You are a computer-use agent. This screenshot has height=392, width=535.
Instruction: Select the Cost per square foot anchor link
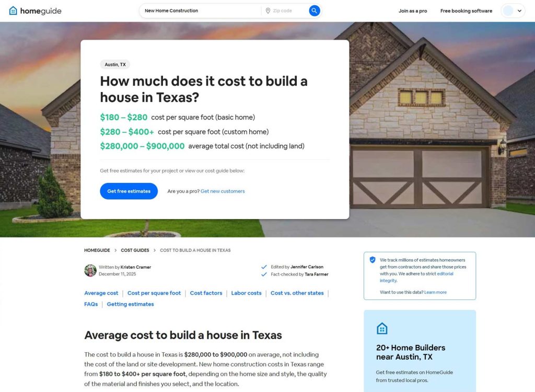click(x=154, y=293)
